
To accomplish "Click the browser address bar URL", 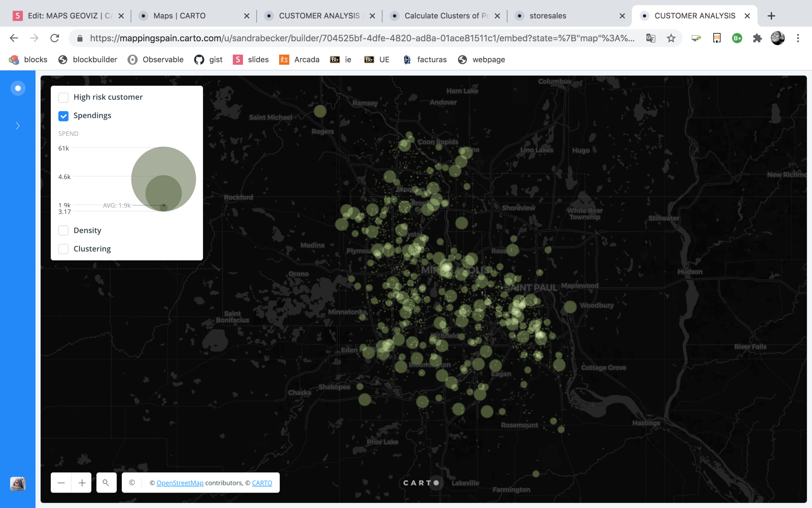I will (361, 38).
